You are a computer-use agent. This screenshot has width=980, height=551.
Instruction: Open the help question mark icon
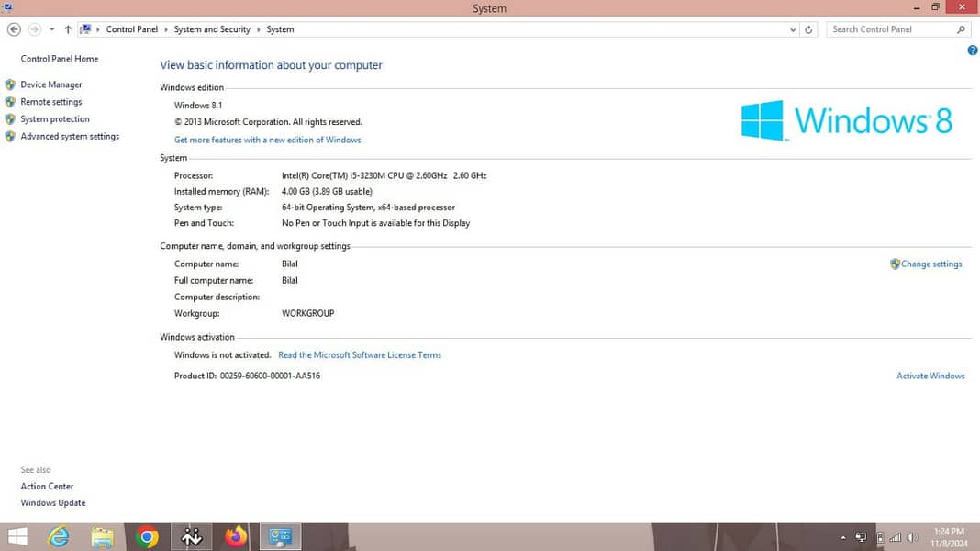point(973,51)
